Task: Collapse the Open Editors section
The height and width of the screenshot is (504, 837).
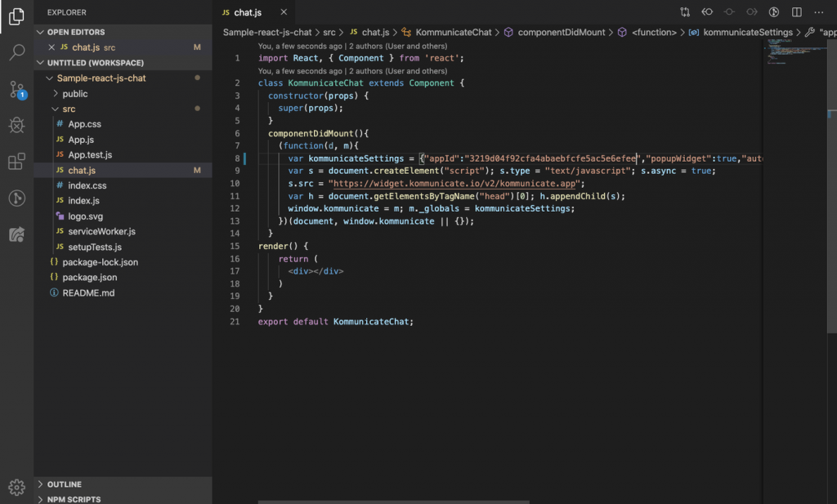Action: 42,32
